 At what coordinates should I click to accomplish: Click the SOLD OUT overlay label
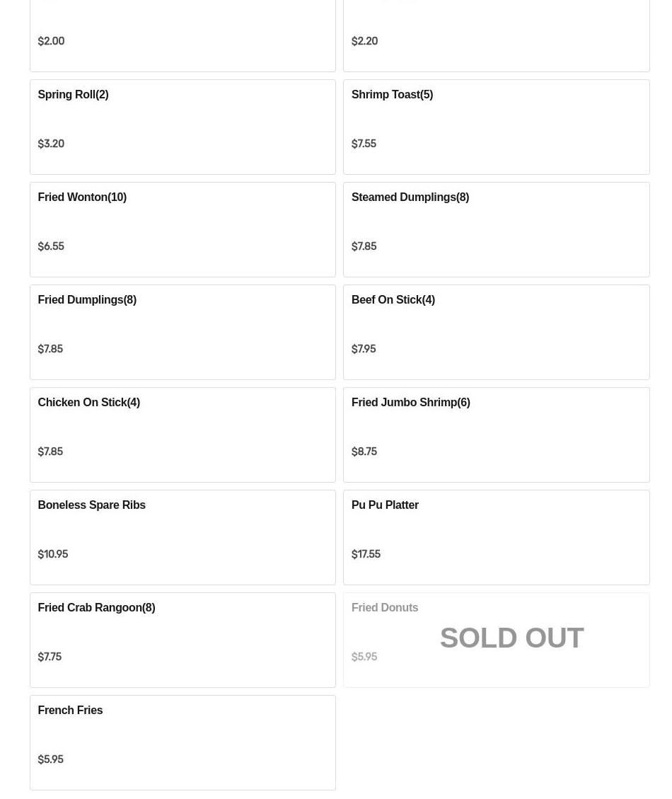511,638
